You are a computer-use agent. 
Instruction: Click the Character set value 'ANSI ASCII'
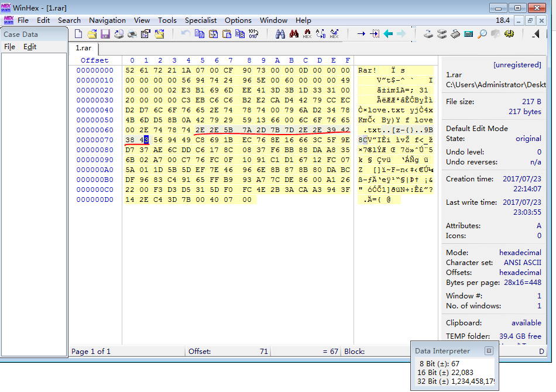coord(522,263)
